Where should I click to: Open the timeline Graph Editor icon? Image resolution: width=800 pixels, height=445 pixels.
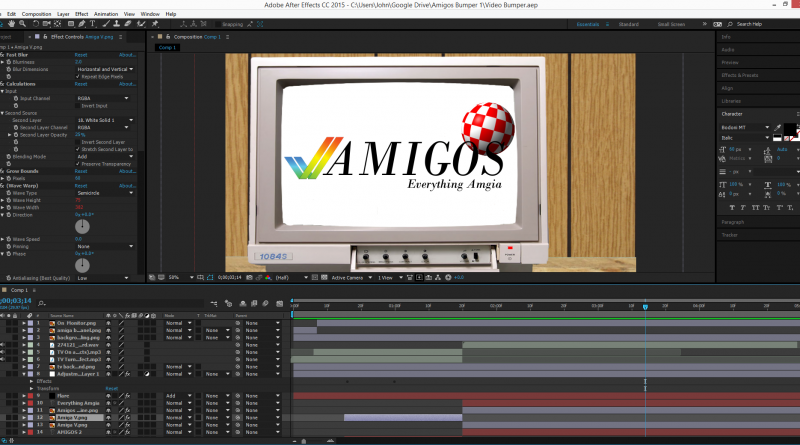[280, 304]
